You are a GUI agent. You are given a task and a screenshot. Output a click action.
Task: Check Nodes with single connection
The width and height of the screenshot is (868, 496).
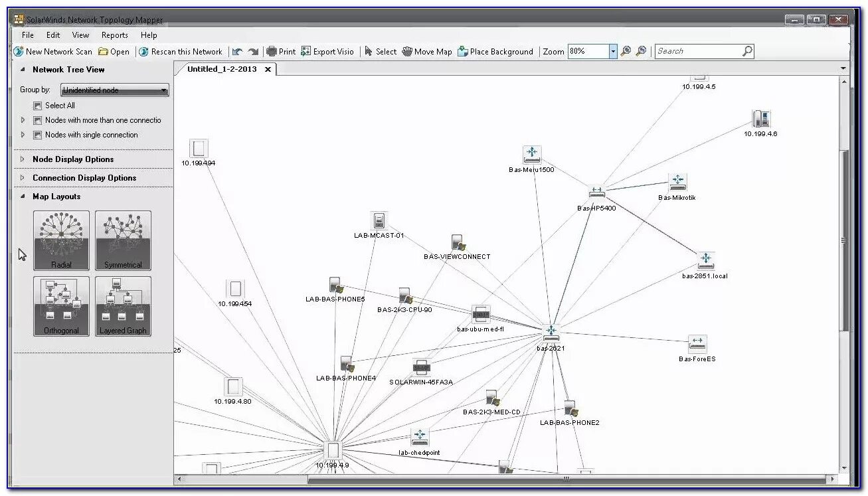38,135
